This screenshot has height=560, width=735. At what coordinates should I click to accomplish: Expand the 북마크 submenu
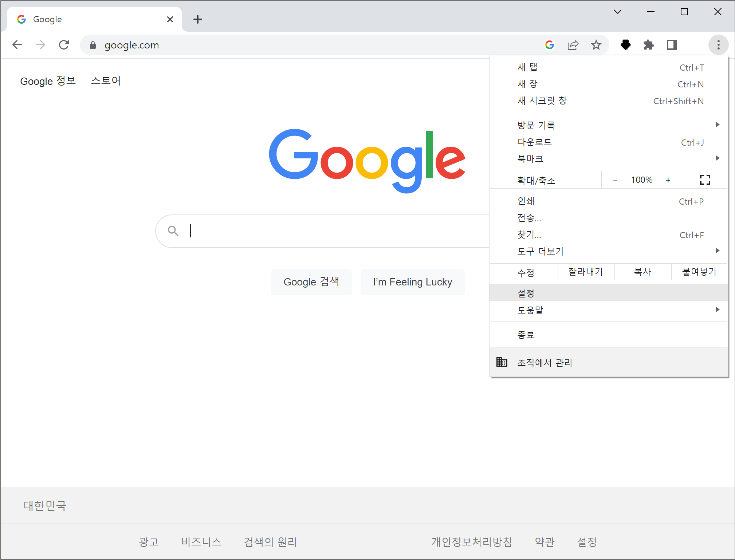click(x=609, y=158)
